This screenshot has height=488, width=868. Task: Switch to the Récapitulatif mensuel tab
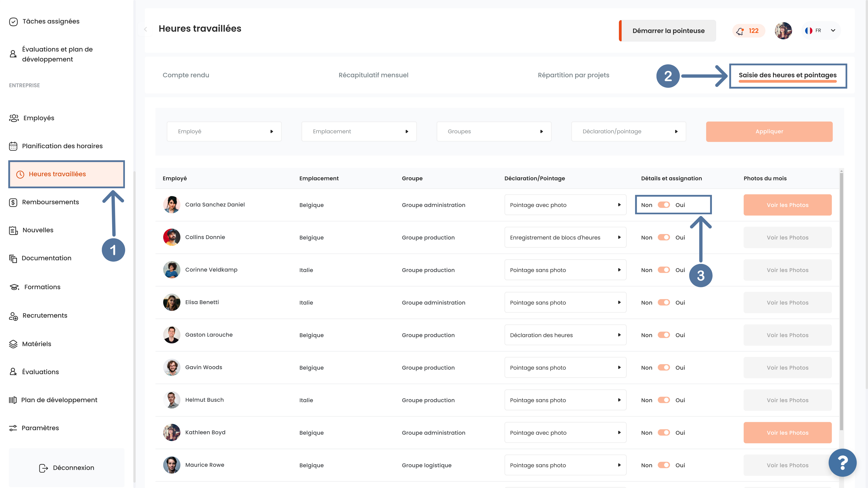pyautogui.click(x=373, y=75)
